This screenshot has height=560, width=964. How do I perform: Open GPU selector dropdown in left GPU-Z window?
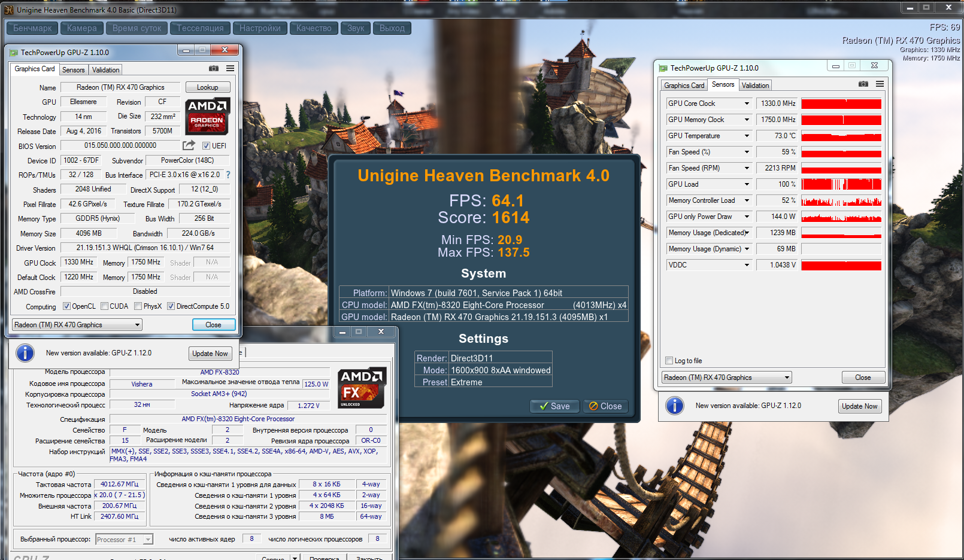tap(77, 325)
